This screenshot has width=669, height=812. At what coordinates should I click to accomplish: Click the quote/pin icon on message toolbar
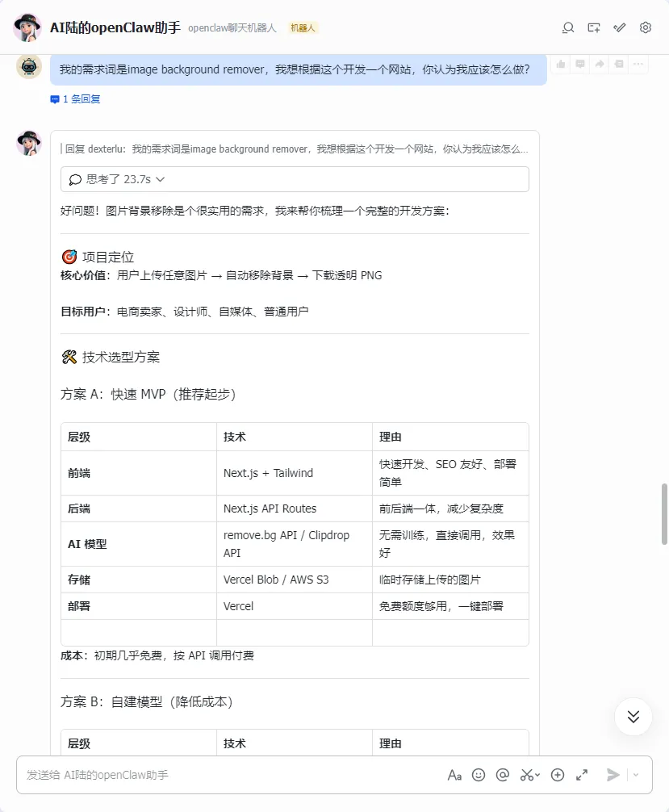(x=619, y=64)
